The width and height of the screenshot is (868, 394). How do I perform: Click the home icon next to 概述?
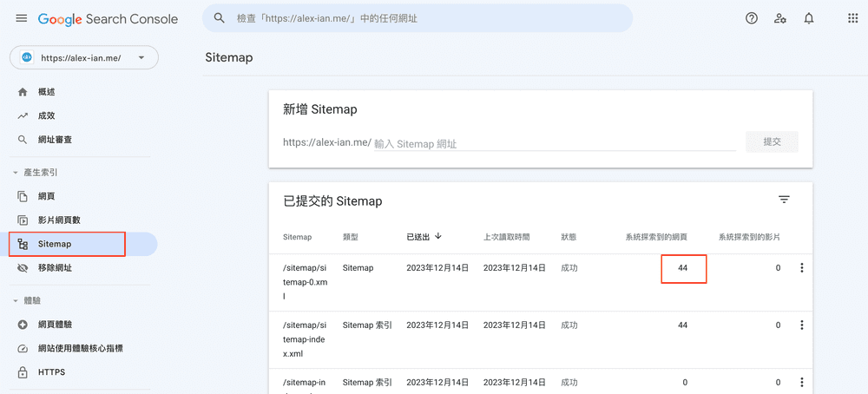[23, 92]
